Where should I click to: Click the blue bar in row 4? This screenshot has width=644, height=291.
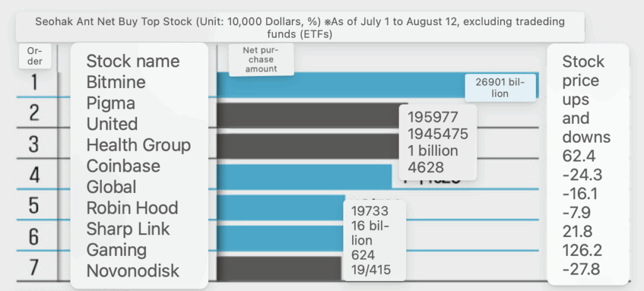[302, 176]
